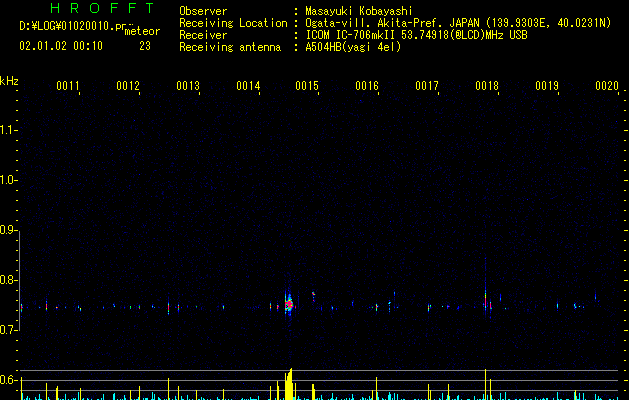Click the 0.6 kHz frequency label

[7, 380]
